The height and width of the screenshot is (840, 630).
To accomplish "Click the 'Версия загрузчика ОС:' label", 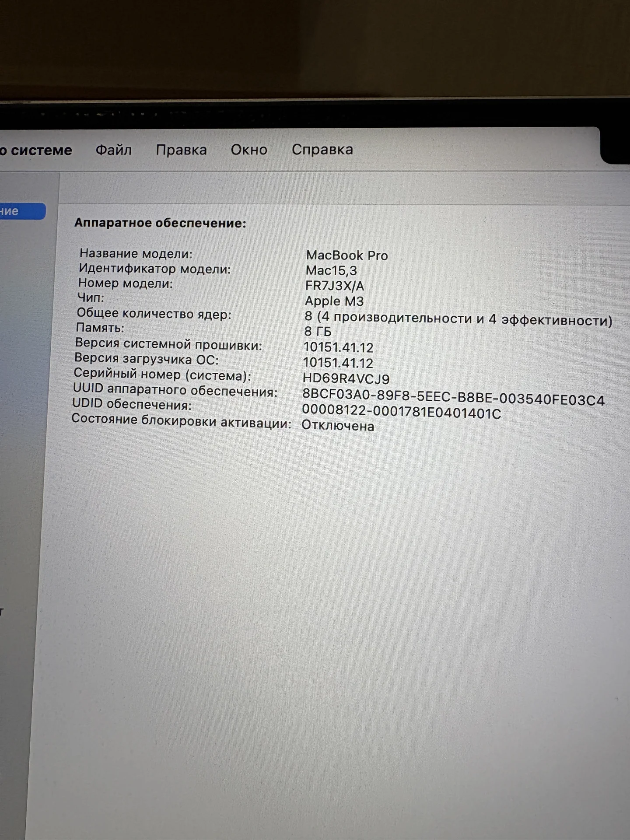I will coord(146,359).
